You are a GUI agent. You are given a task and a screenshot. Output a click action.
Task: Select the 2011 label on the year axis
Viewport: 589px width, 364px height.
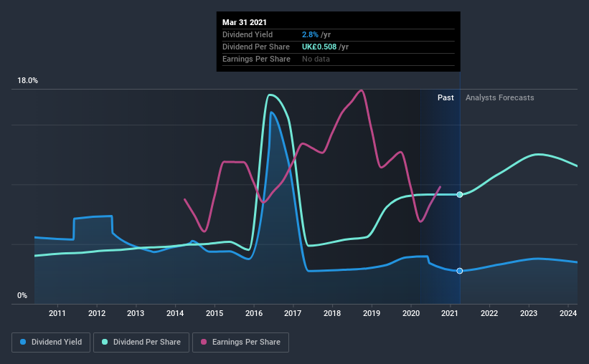[57, 313]
